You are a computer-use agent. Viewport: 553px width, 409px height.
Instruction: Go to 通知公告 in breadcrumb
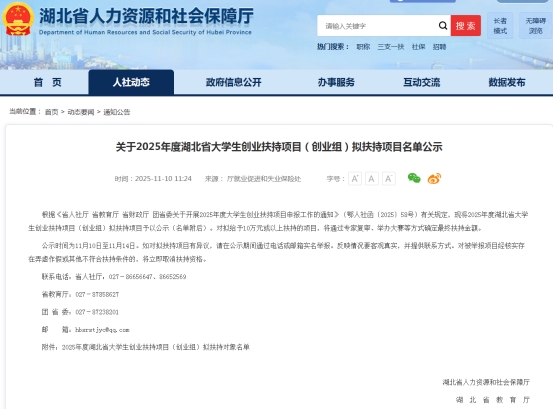click(117, 112)
